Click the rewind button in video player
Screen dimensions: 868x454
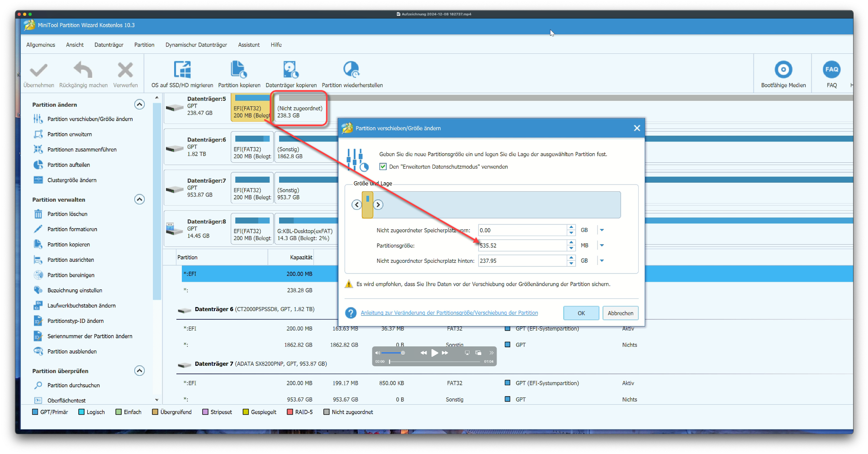(423, 353)
